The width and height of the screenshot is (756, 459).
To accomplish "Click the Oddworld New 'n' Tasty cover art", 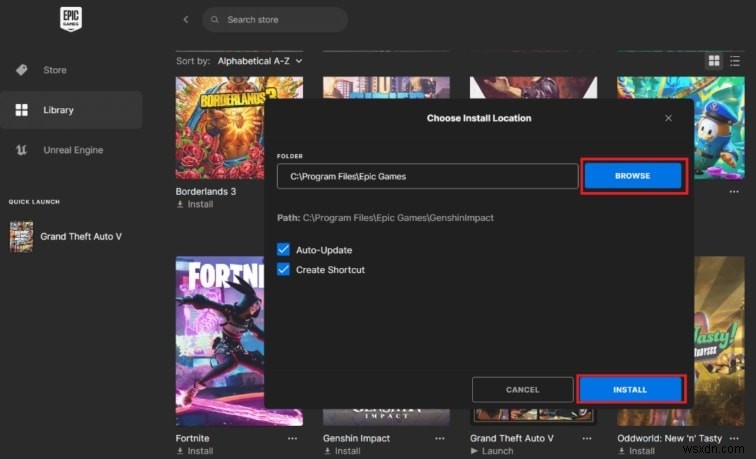I will [x=719, y=341].
